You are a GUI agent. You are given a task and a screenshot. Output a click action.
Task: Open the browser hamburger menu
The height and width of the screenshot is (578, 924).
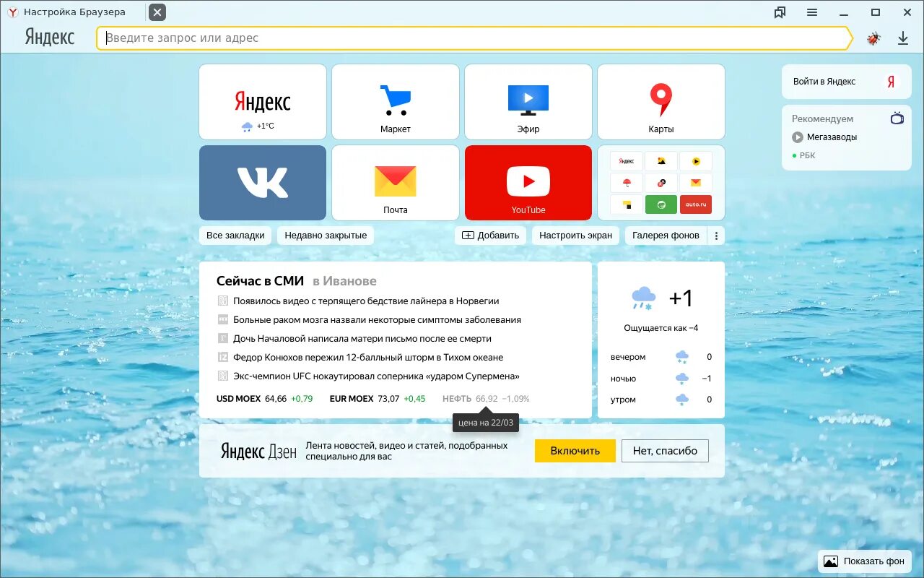[812, 12]
